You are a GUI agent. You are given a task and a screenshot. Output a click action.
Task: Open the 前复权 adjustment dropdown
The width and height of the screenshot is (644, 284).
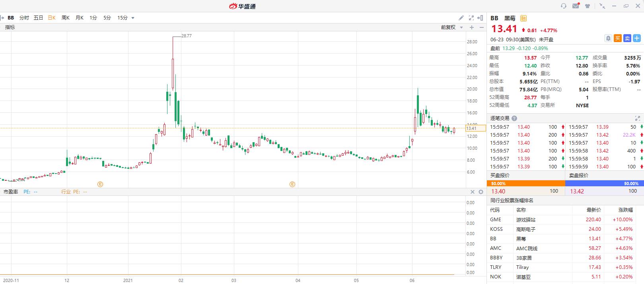tap(452, 27)
